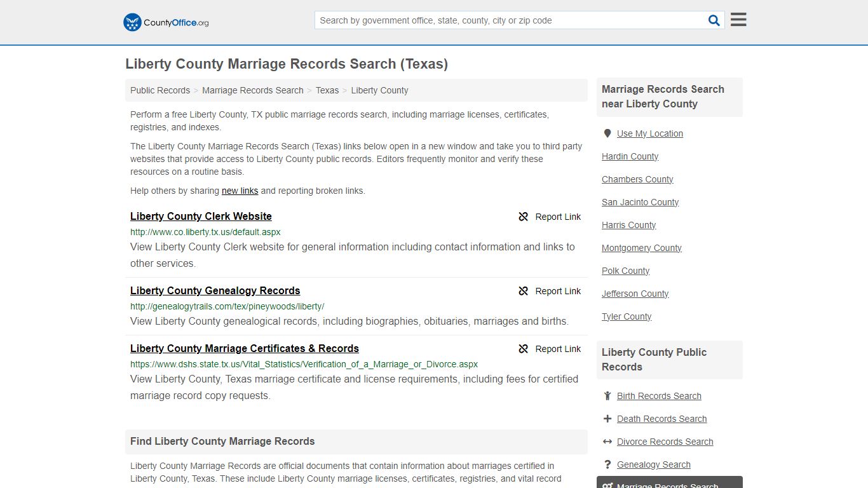
Task: Visit the genealogytrails.com URL
Action: pyautogui.click(x=227, y=306)
